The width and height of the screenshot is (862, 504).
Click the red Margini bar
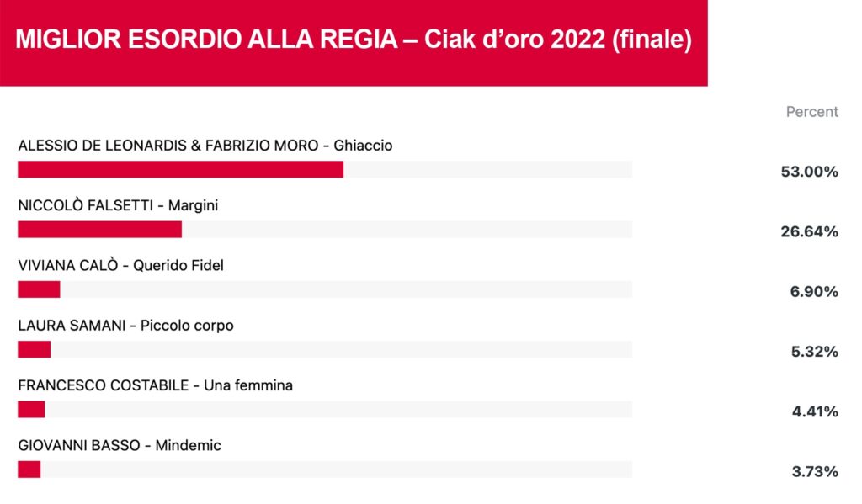tap(99, 229)
